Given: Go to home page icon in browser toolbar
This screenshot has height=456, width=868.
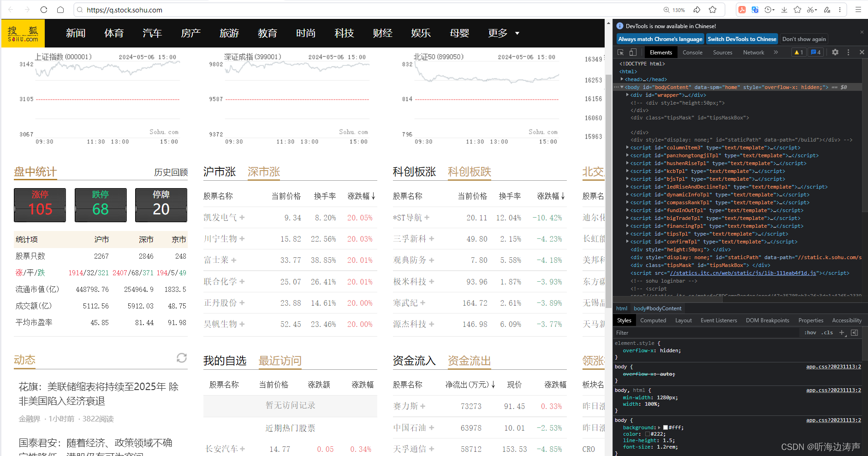Looking at the screenshot, I should pyautogui.click(x=60, y=10).
